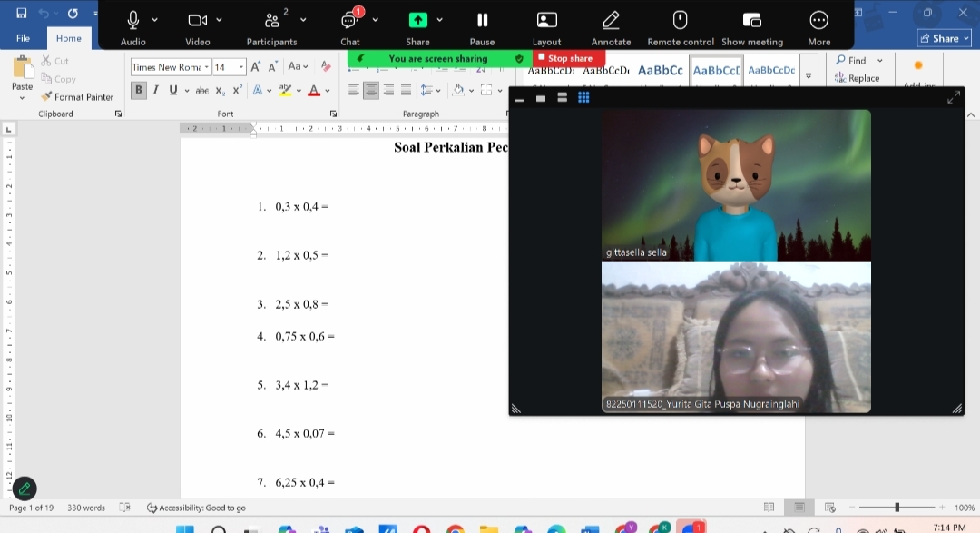This screenshot has height=533, width=980.
Task: Expand the font size dropdown
Action: [241, 67]
